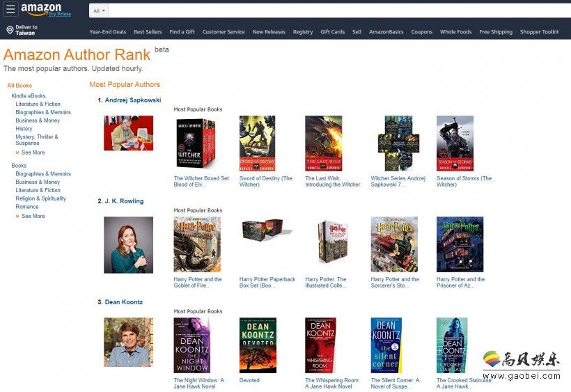Open J. K. Rowling author link
This screenshot has height=392, width=571.
[x=124, y=201]
